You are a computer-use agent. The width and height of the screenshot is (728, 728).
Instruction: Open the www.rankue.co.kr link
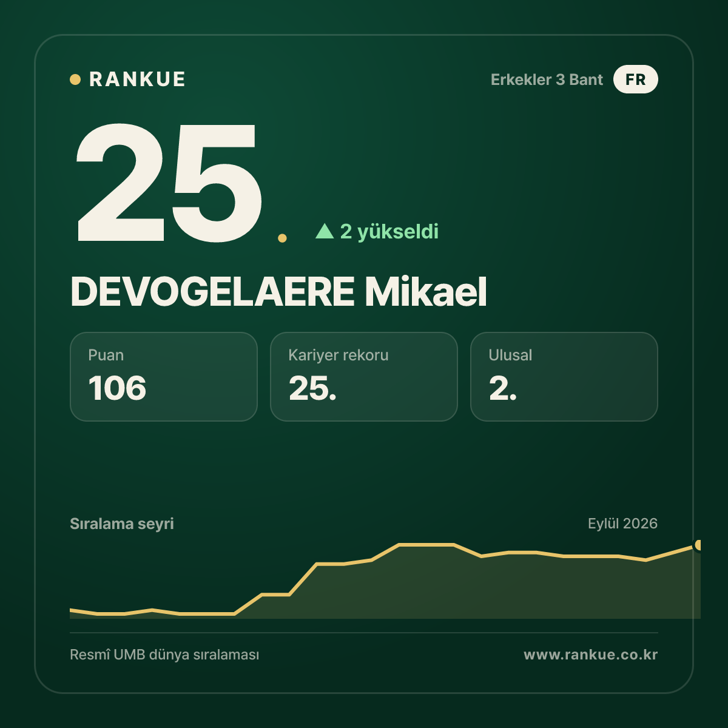tap(590, 655)
